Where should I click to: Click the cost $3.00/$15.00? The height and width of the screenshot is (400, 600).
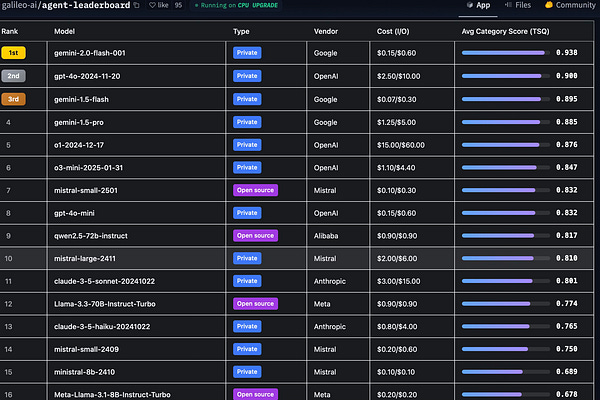pyautogui.click(x=398, y=281)
